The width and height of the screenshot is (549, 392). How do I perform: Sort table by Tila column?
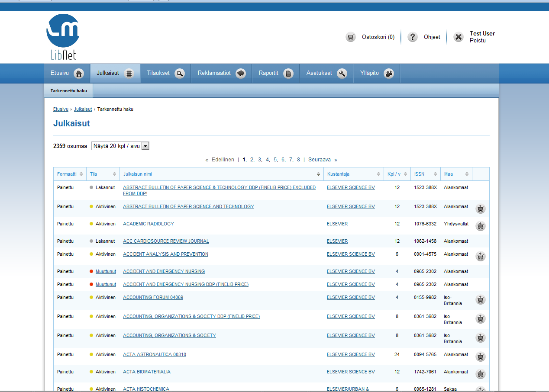pos(103,174)
